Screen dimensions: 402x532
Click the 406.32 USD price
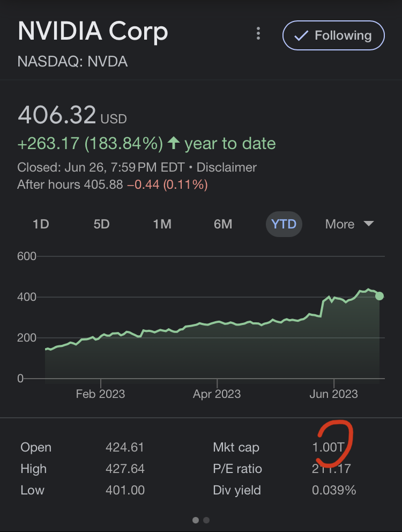pyautogui.click(x=57, y=115)
